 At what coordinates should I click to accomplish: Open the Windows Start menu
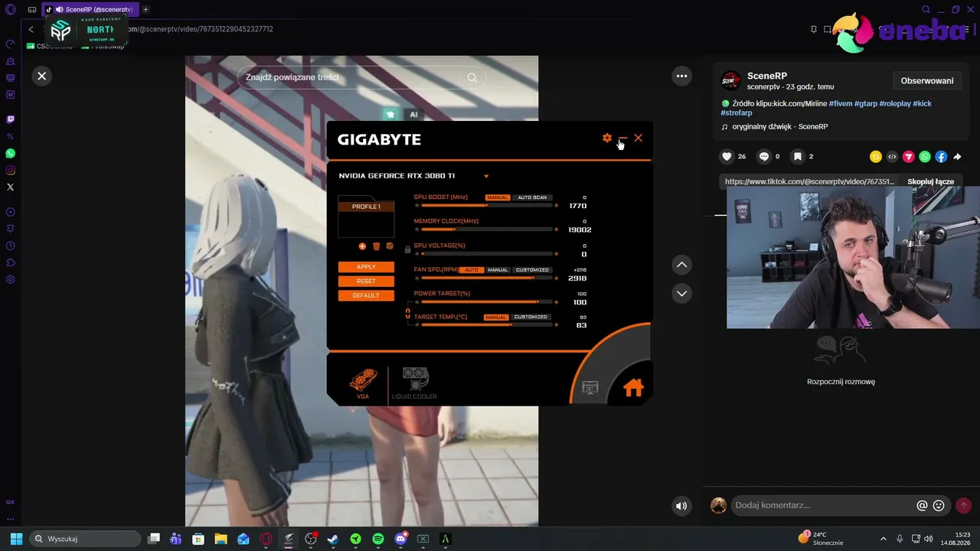tap(16, 539)
